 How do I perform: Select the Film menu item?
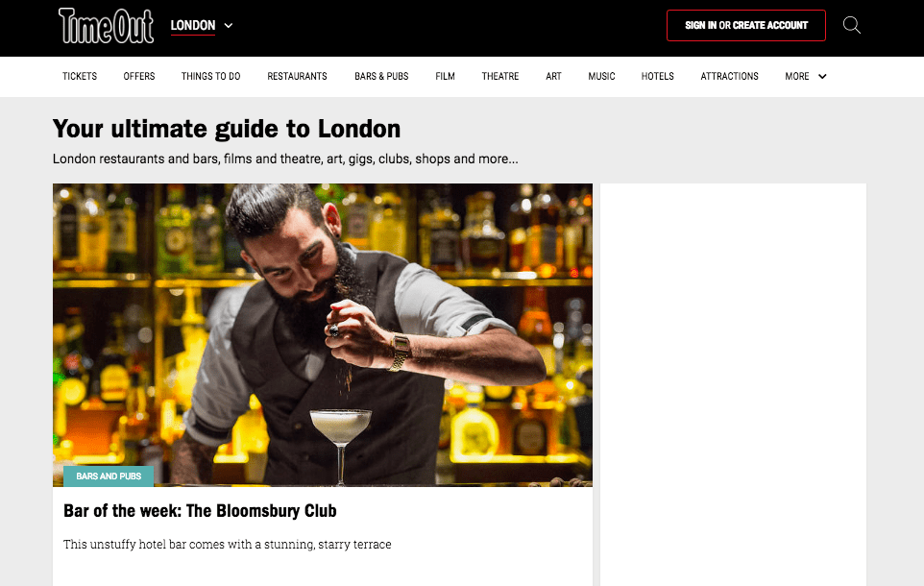[x=445, y=76]
